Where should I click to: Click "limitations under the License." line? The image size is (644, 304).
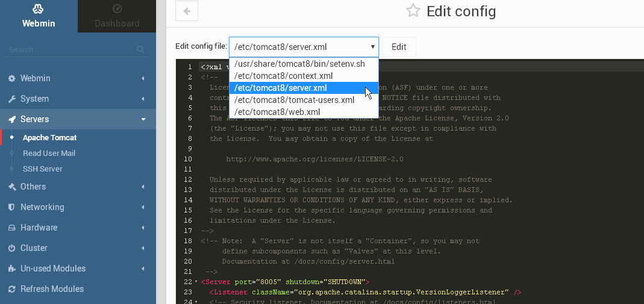click(x=272, y=220)
